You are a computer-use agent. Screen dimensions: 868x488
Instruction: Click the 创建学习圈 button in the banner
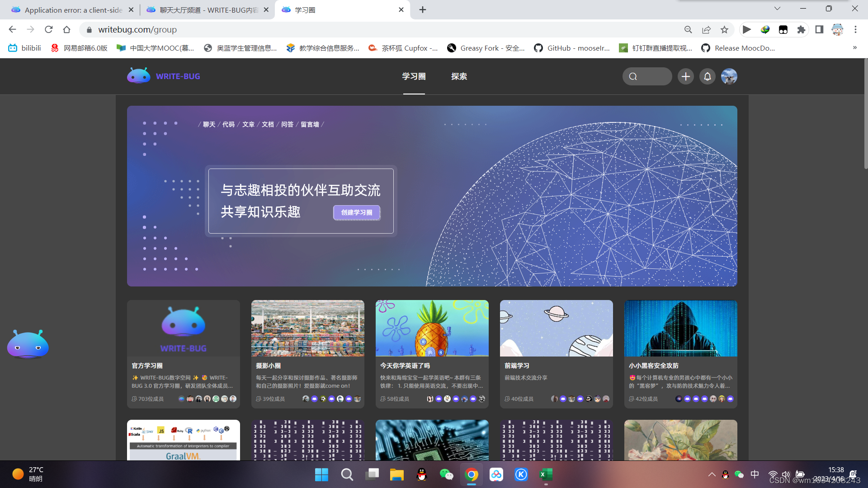(x=356, y=212)
